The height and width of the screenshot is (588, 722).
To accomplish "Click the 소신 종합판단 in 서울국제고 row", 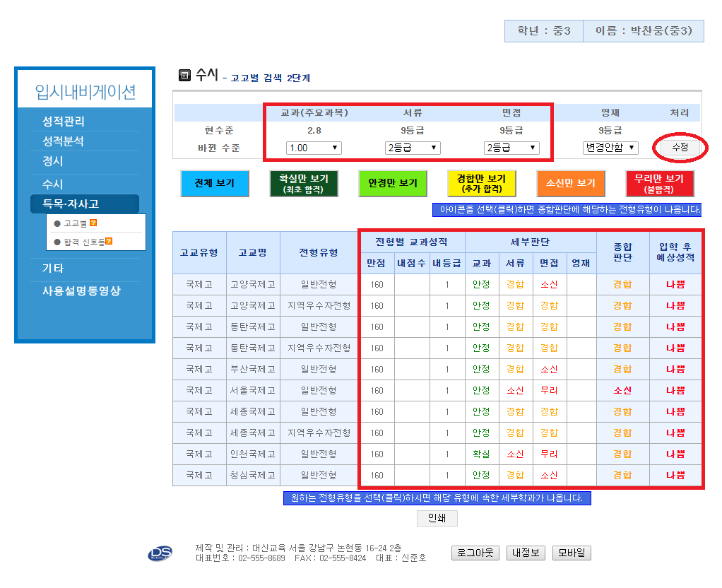I will pos(622,390).
